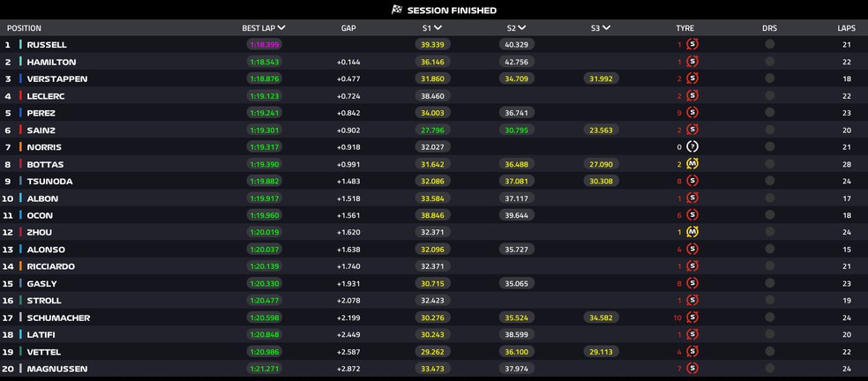
Task: Click Ocon's soft tyre icon
Action: pyautogui.click(x=692, y=215)
